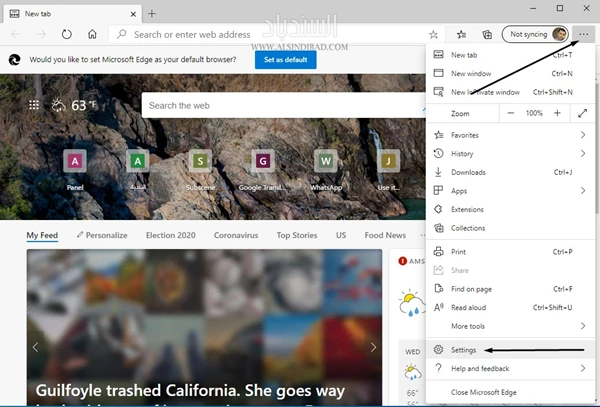The height and width of the screenshot is (407, 600).
Task: Click the Extensions puzzle icon in menu
Action: click(x=439, y=209)
